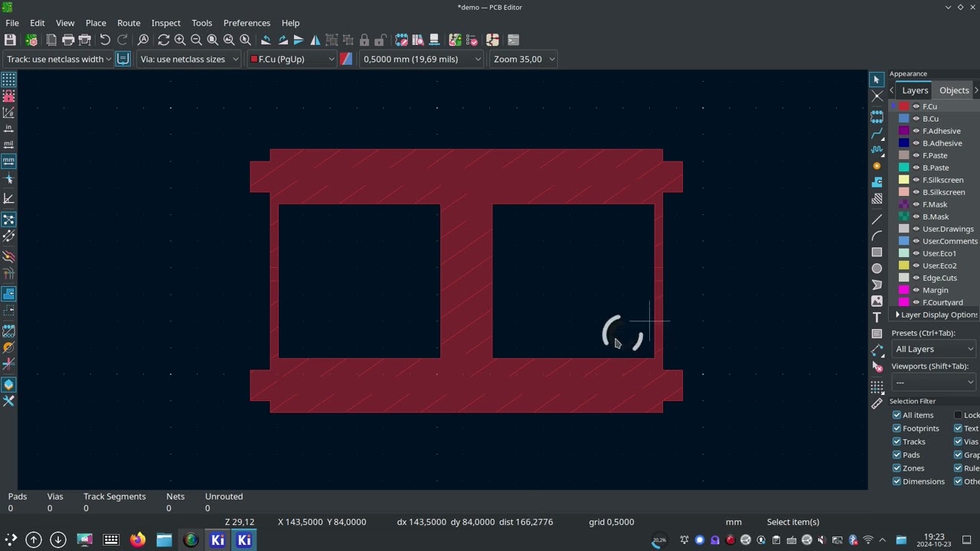
Task: Click the B.Mask color swatch
Action: pyautogui.click(x=904, y=217)
